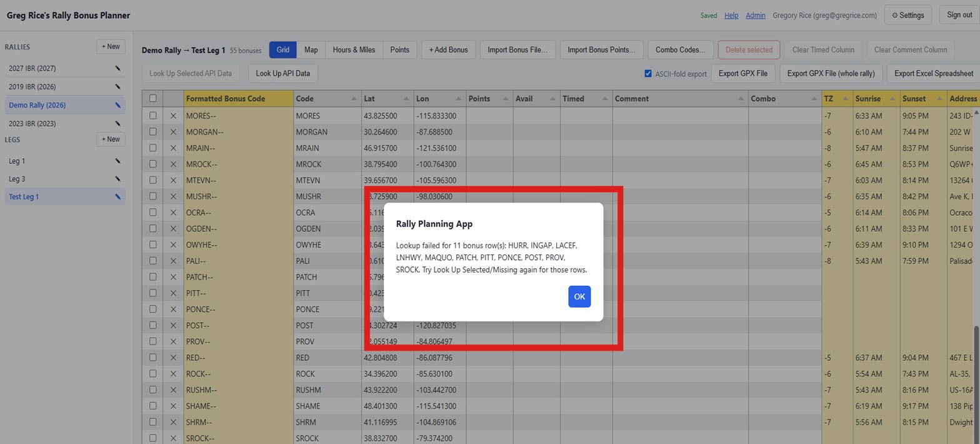The width and height of the screenshot is (980, 444).
Task: Delete the PALI row with its X icon
Action: pyautogui.click(x=173, y=261)
